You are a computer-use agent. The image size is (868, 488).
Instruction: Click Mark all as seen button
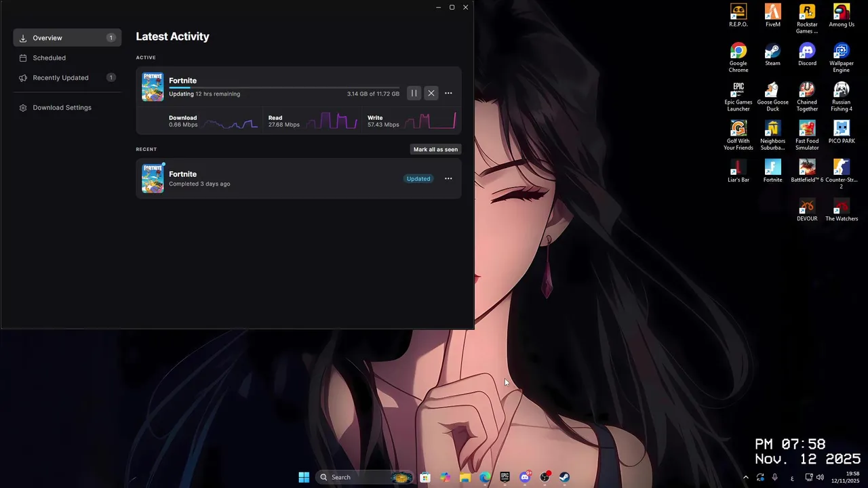(435, 149)
